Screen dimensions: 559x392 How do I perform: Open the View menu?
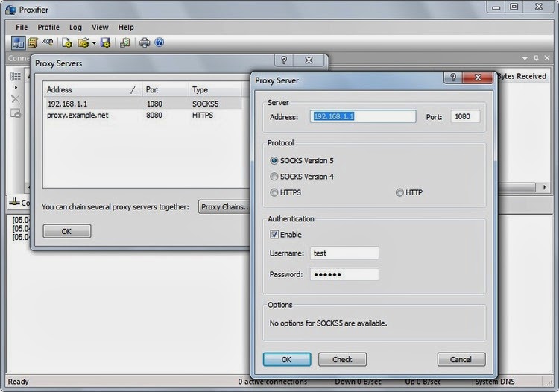click(x=100, y=27)
